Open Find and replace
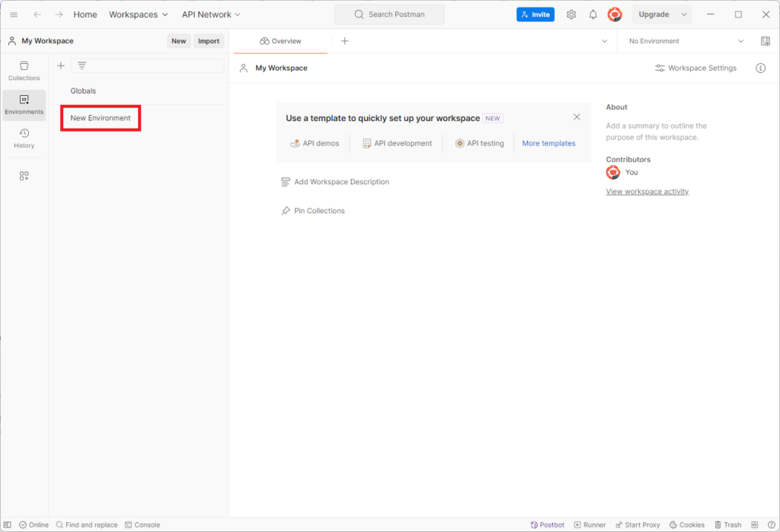The width and height of the screenshot is (780, 532). [x=87, y=524]
